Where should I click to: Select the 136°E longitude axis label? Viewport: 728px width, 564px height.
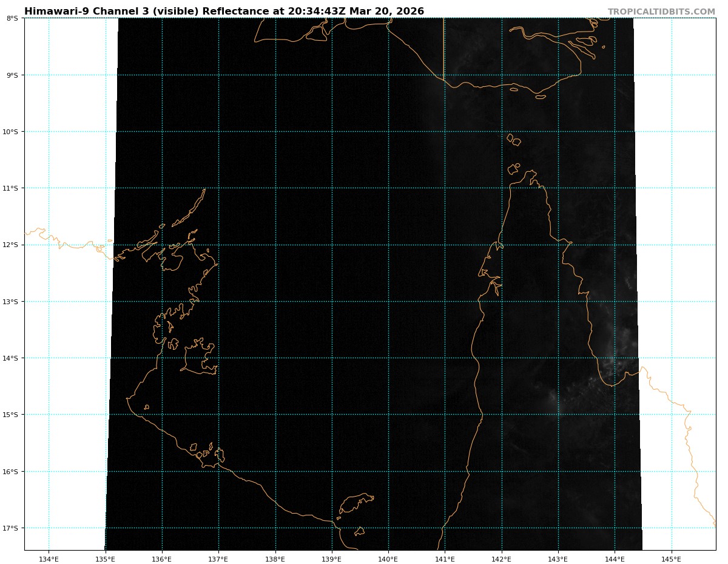point(162,559)
